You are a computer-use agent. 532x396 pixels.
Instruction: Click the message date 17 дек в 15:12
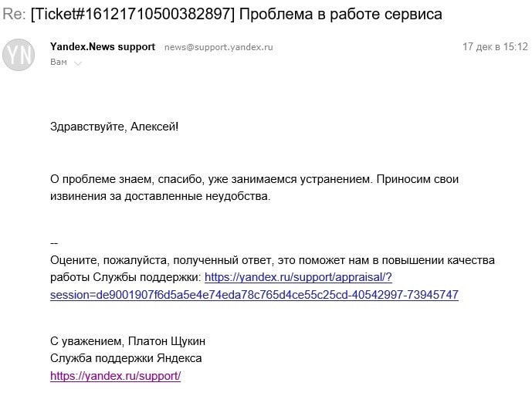[495, 47]
